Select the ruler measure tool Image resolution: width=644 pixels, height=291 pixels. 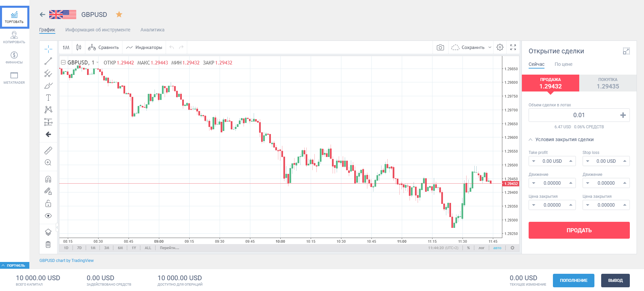tap(48, 150)
